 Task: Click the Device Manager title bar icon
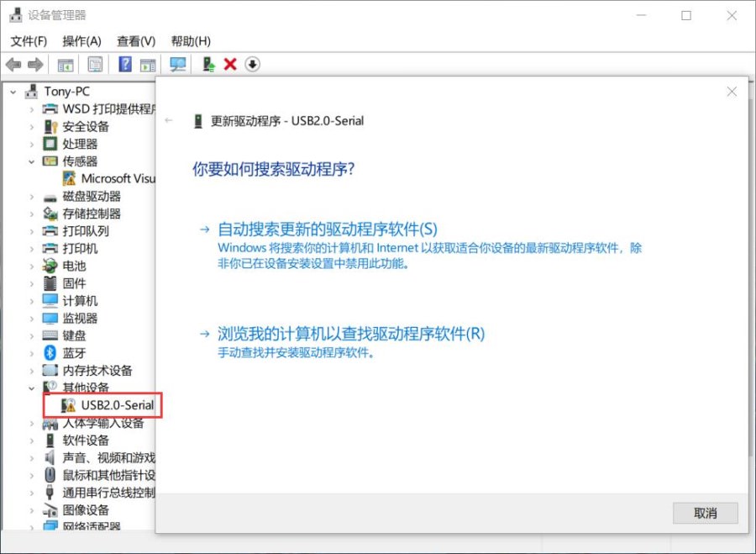click(16, 15)
